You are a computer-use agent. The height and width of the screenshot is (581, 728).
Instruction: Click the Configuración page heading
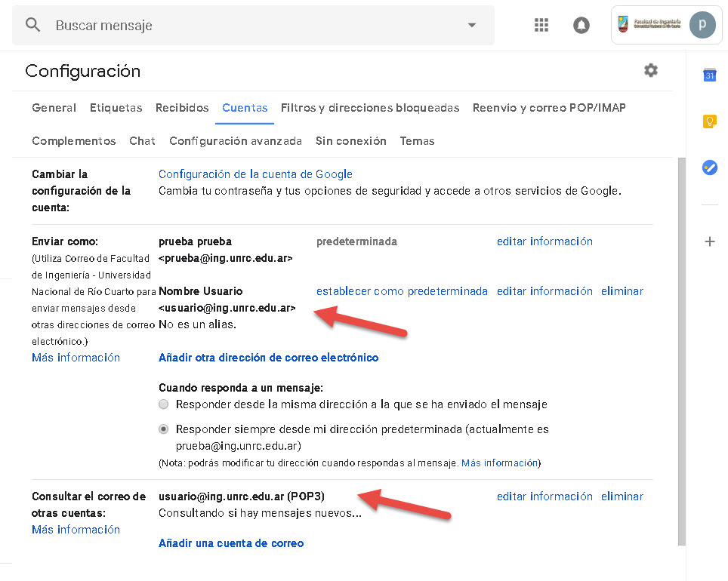coord(82,71)
